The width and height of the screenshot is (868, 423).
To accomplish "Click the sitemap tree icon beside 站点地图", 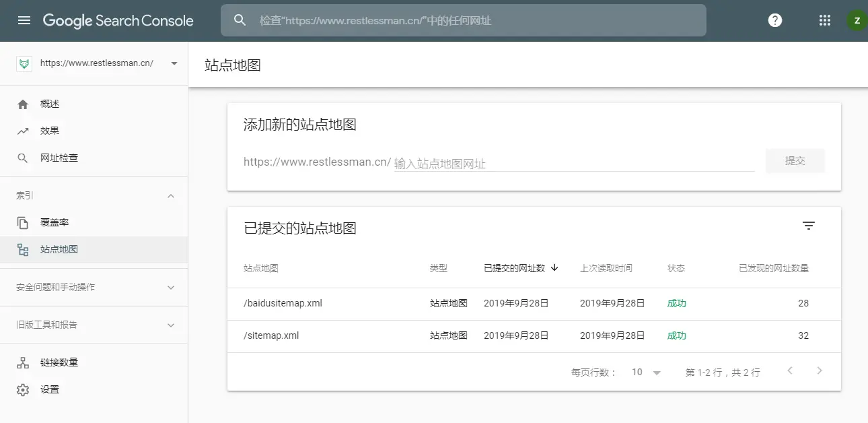I will (x=23, y=250).
